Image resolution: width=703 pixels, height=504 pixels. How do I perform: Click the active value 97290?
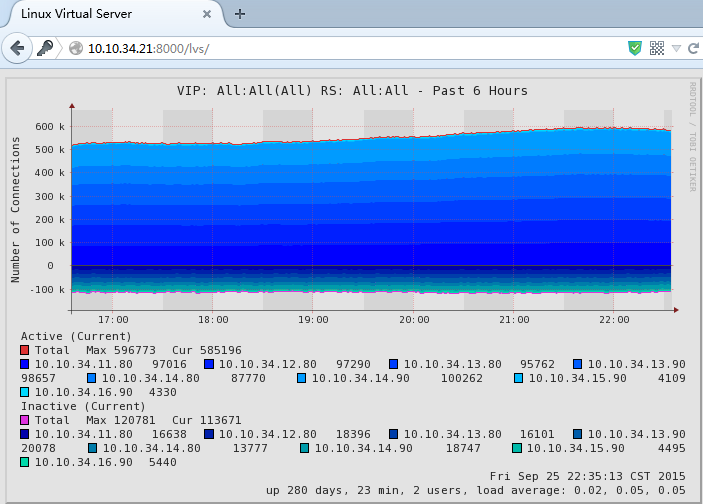coord(353,364)
